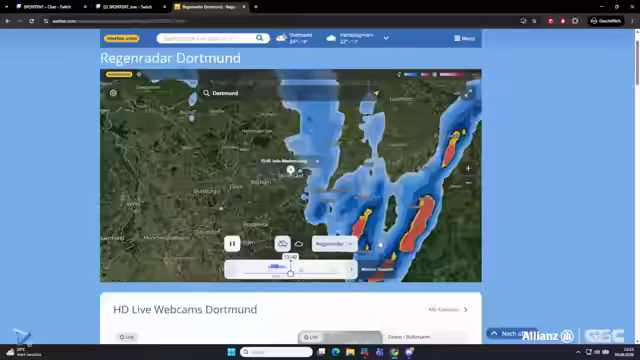The width and height of the screenshot is (640, 360).
Task: Expand the radar map to fullscreen
Action: click(468, 93)
